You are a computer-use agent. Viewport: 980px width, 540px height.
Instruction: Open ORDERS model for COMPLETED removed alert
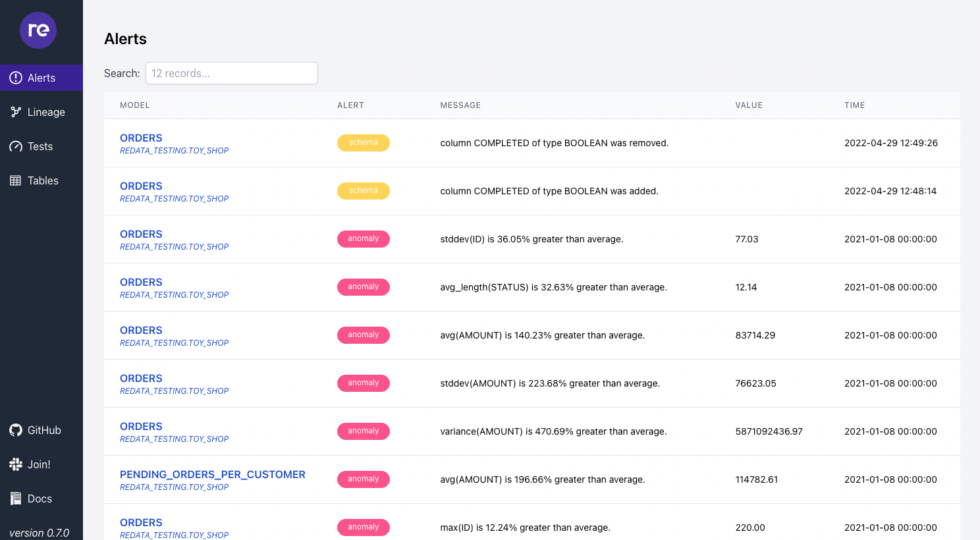pos(141,138)
